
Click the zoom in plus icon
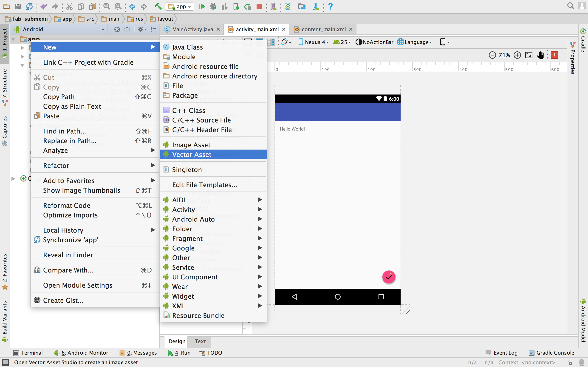[x=517, y=55]
